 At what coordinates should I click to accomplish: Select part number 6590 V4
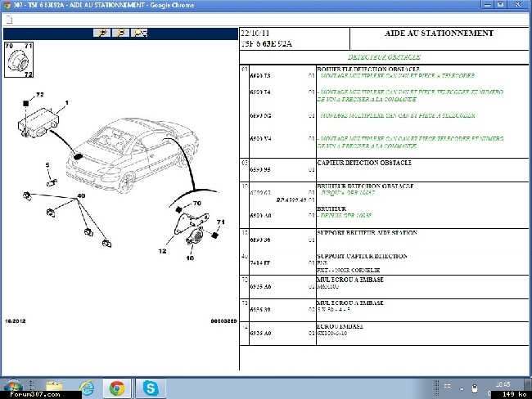point(260,139)
